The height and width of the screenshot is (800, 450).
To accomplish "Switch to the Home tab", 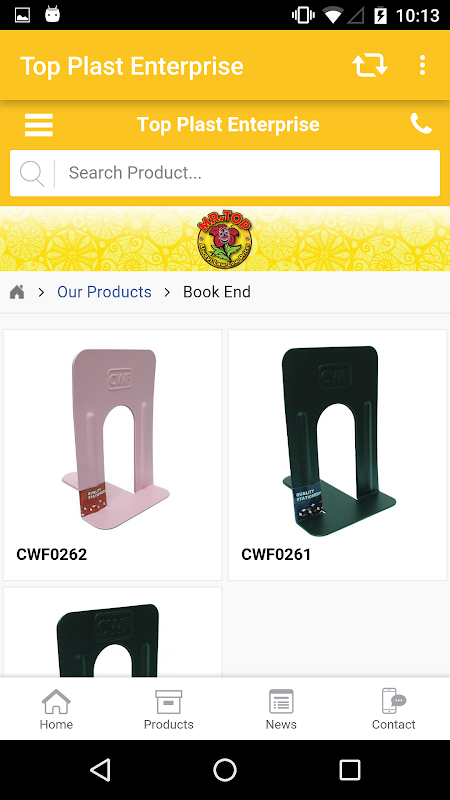I will pos(56,709).
